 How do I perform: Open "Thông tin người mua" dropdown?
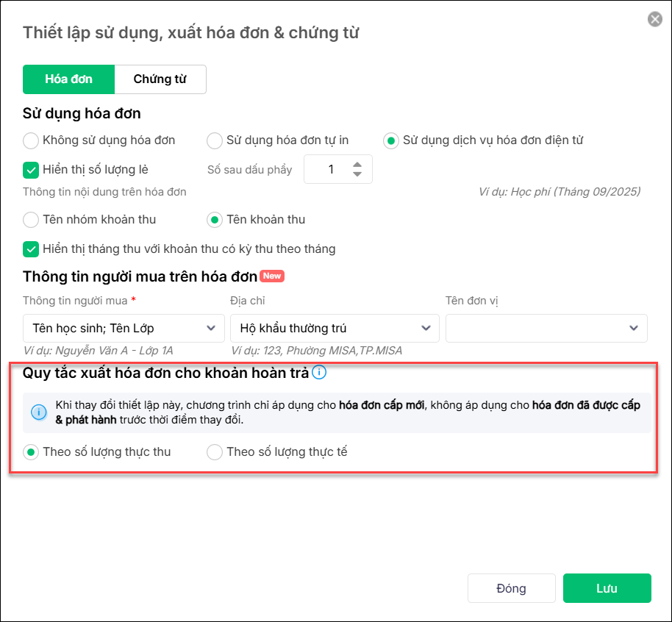tap(124, 328)
